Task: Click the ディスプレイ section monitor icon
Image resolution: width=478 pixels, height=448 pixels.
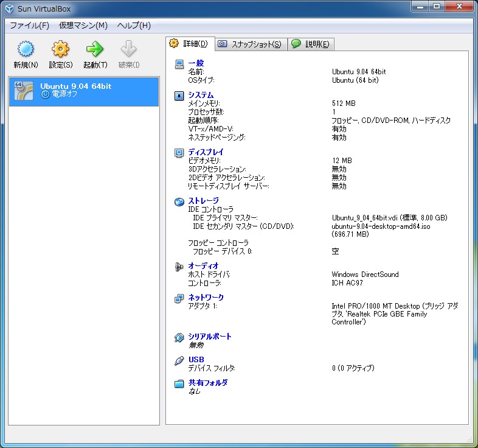Action: tap(179, 153)
